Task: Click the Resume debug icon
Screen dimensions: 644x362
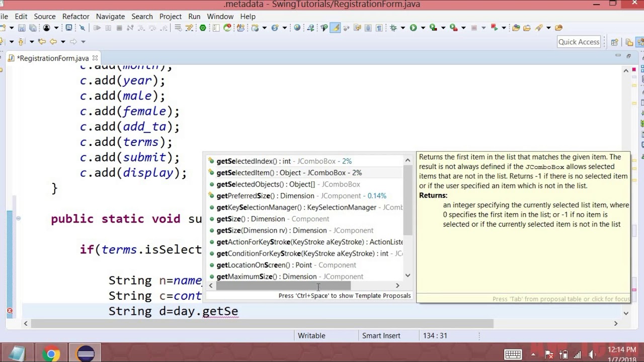Action: (x=97, y=28)
